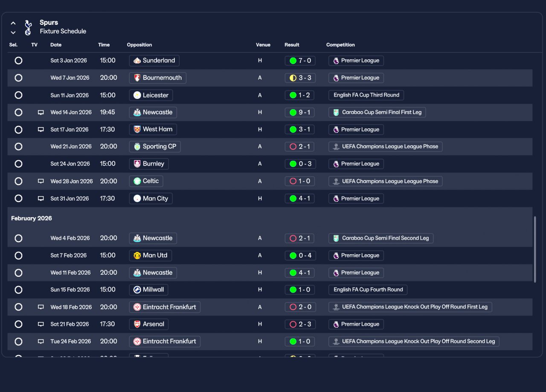Click the Millwall club badge

pyautogui.click(x=137, y=290)
